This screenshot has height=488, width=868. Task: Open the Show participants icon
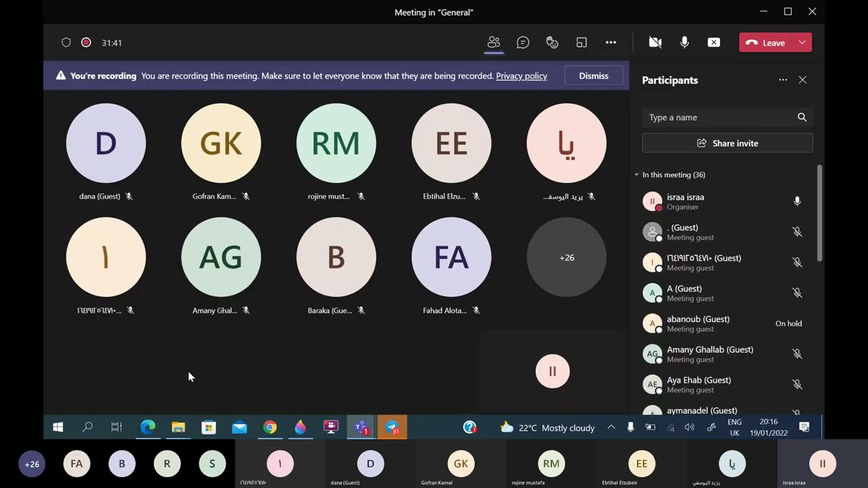click(x=494, y=43)
